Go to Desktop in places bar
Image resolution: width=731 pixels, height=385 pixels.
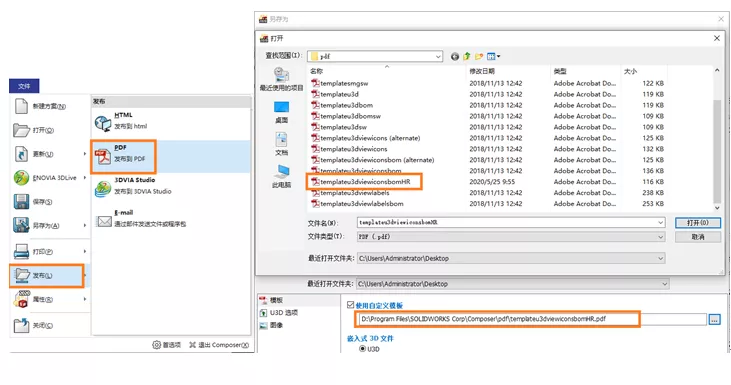[281, 112]
